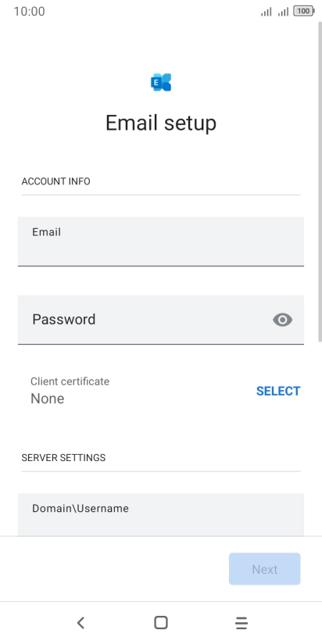Screen dimensions: 322x644
Task: Focus the Email input field
Action: pos(161,241)
